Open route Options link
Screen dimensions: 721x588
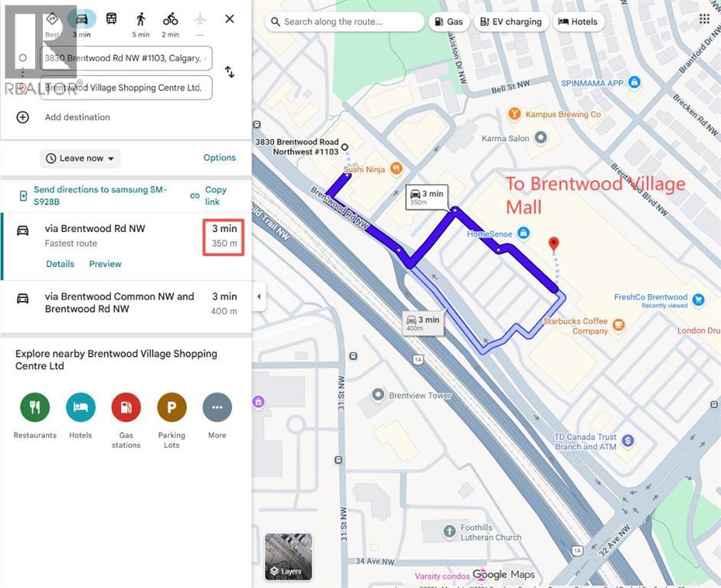coord(219,158)
